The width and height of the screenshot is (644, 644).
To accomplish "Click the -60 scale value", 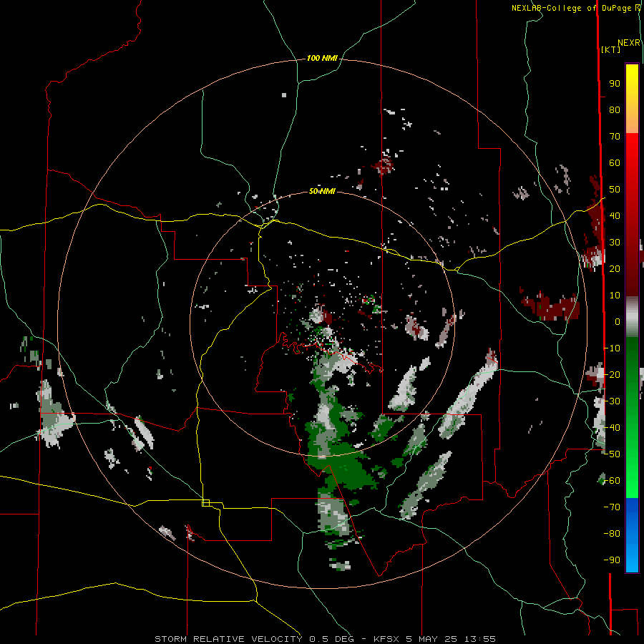I will [x=613, y=481].
